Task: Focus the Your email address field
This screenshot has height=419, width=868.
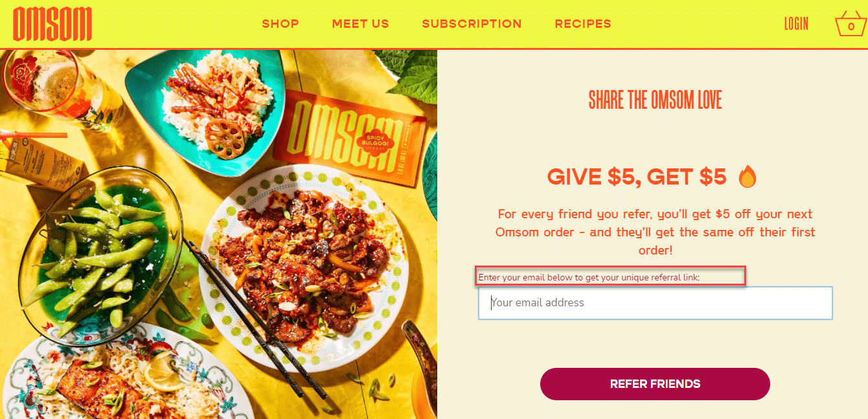Action: pos(655,302)
